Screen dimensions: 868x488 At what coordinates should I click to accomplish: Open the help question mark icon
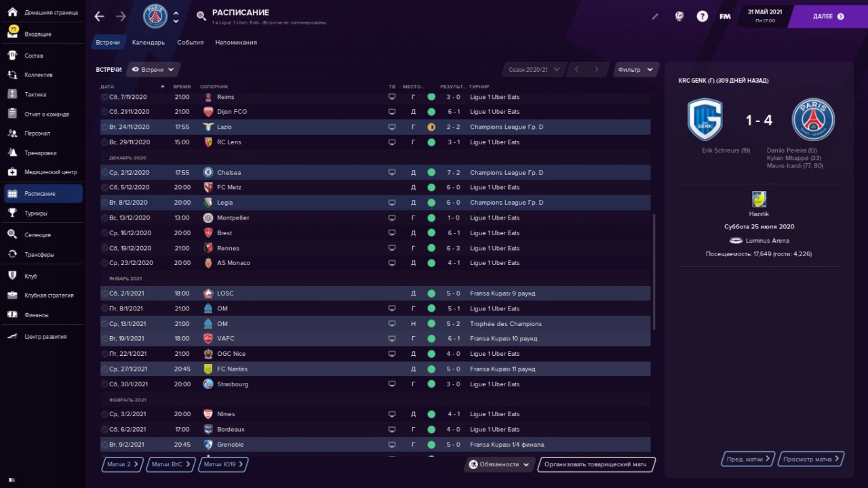point(703,16)
